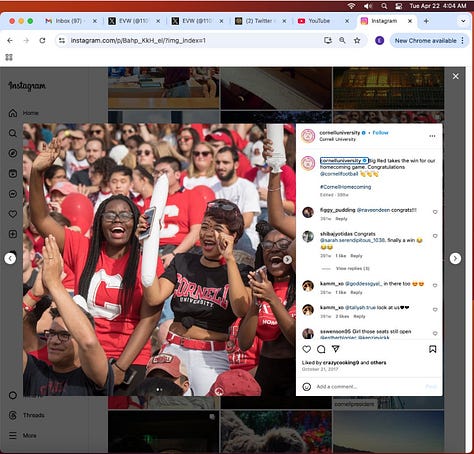
Task: Open Threads in the sidebar
Action: (27, 415)
